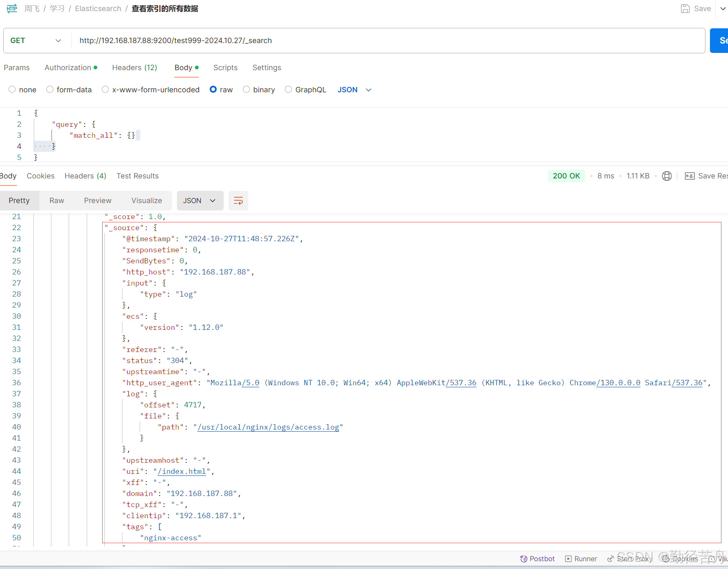The width and height of the screenshot is (728, 569).
Task: Select the request Body tab
Action: [186, 68]
